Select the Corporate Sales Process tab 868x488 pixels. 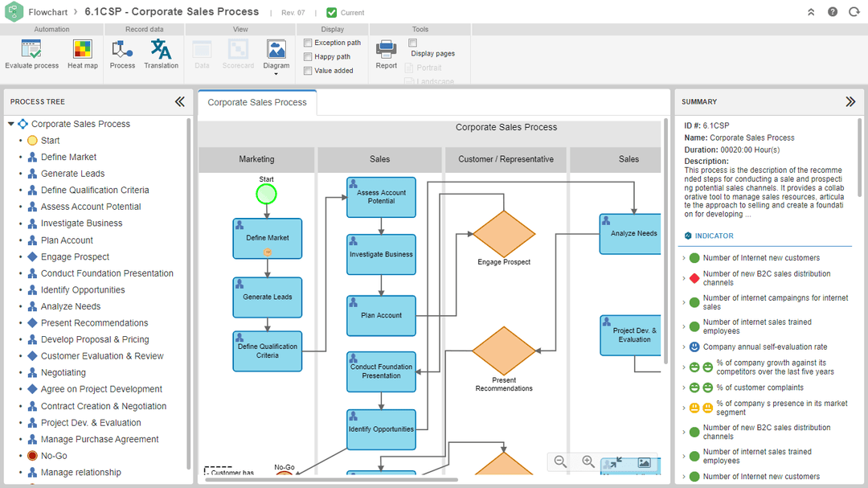pos(257,102)
